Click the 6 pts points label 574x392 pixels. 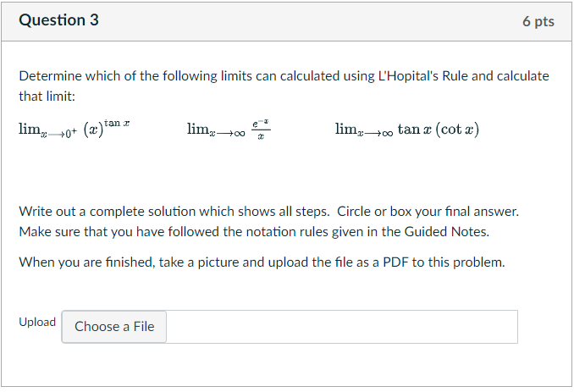coord(538,21)
